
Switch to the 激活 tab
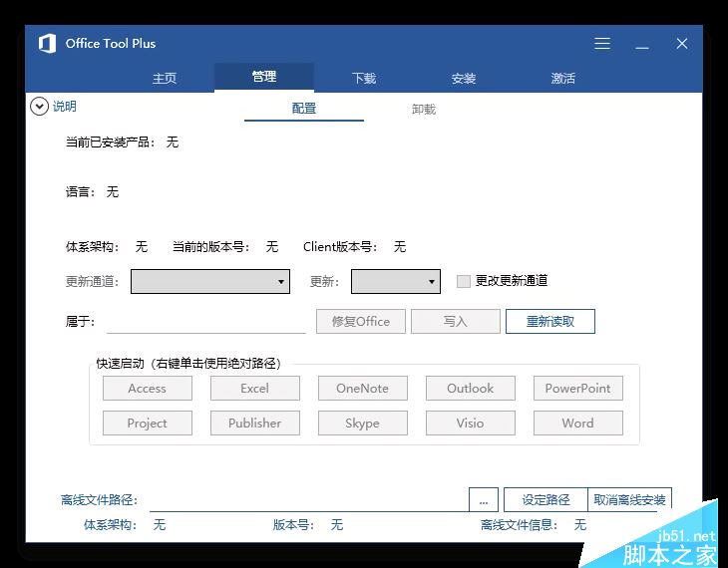point(562,78)
